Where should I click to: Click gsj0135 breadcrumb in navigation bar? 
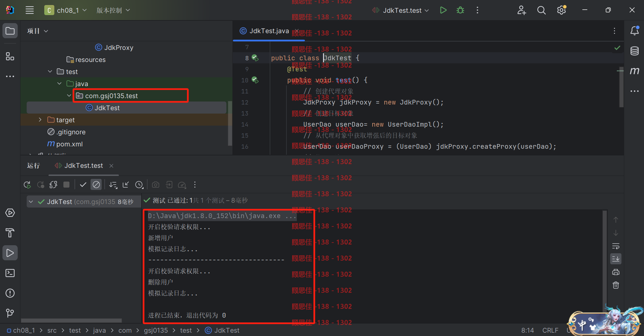click(156, 330)
